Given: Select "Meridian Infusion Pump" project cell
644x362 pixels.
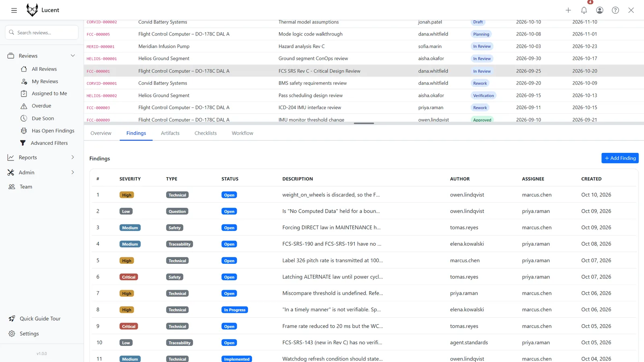Looking at the screenshot, I should 164,47.
